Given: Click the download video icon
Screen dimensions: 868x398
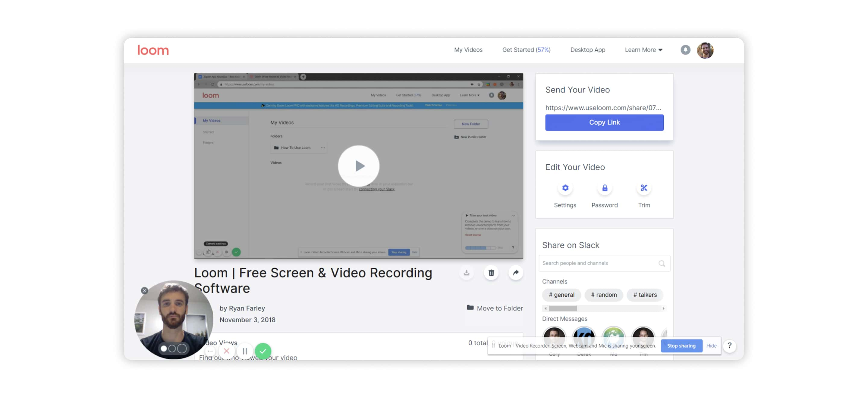Looking at the screenshot, I should (467, 272).
